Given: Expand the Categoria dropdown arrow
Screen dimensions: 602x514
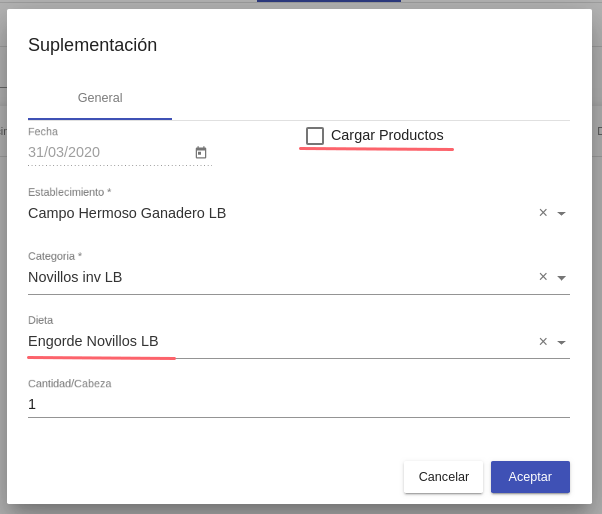Looking at the screenshot, I should click(x=561, y=278).
